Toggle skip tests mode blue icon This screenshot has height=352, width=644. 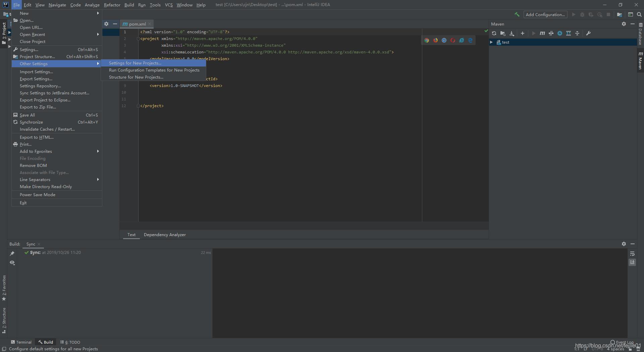[560, 33]
